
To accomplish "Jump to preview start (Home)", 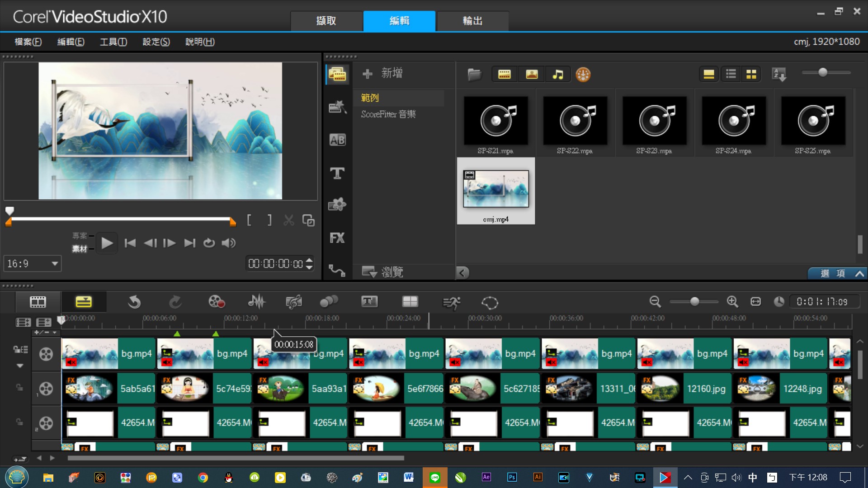I will pos(130,243).
